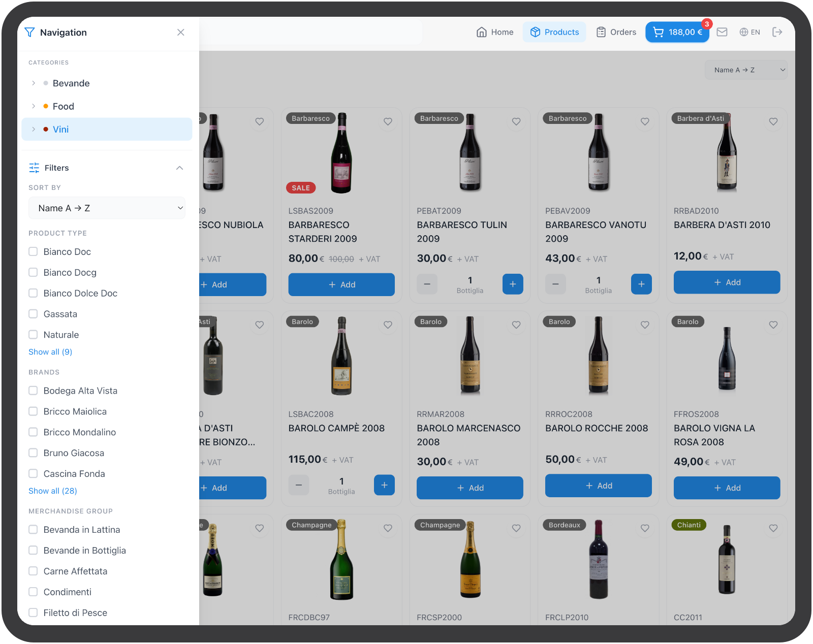Open the EN language selector
This screenshot has width=813, height=644.
click(x=749, y=32)
